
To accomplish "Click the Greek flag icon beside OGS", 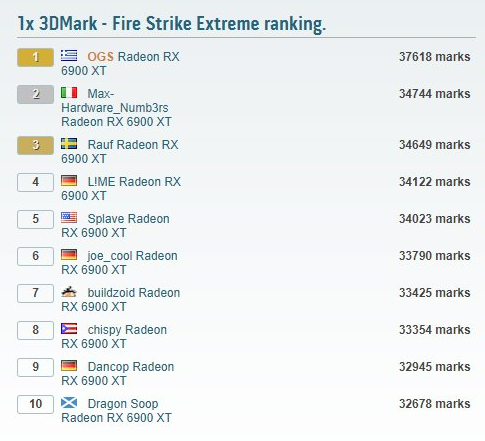I will click(69, 56).
